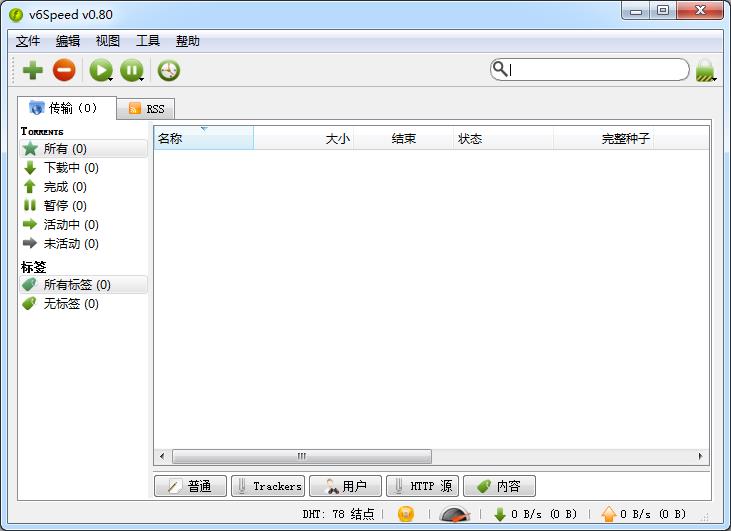Click the horizontal scrollbar right arrow
This screenshot has width=731, height=531.
701,456
